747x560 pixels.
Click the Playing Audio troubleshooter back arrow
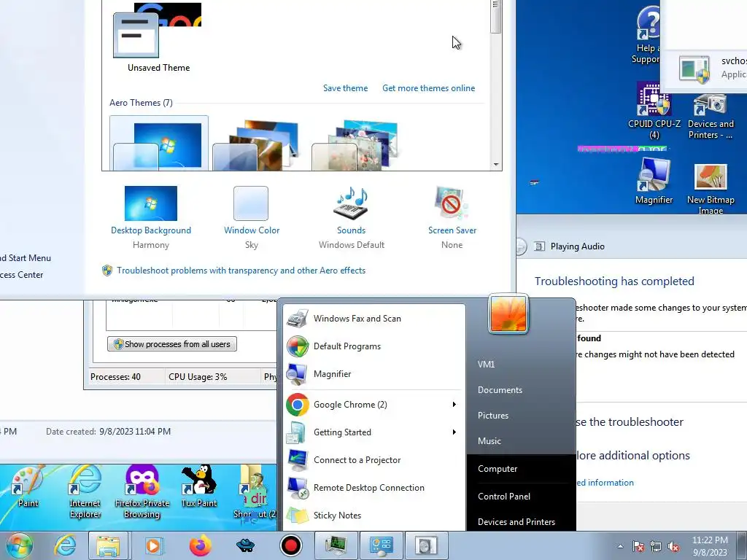(x=520, y=246)
